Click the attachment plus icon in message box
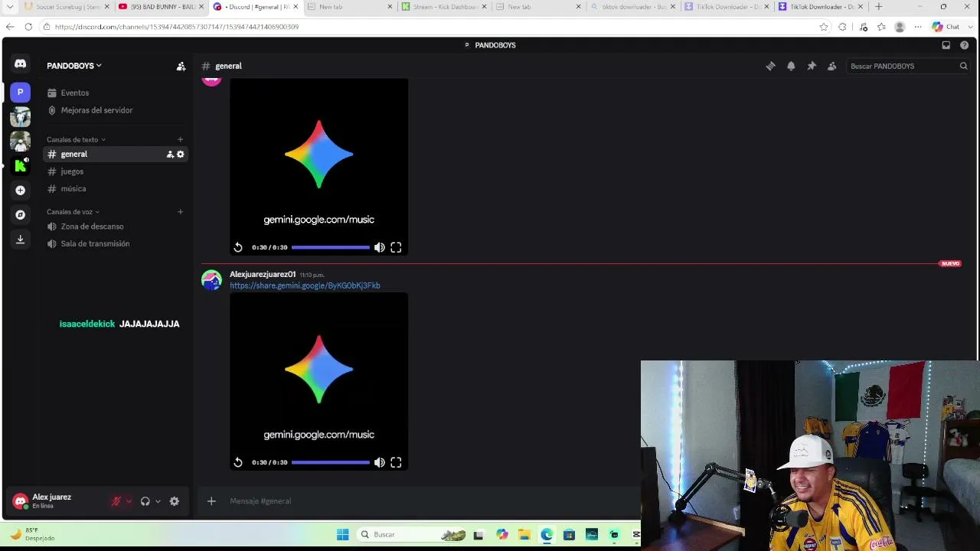This screenshot has height=551, width=980. tap(211, 501)
